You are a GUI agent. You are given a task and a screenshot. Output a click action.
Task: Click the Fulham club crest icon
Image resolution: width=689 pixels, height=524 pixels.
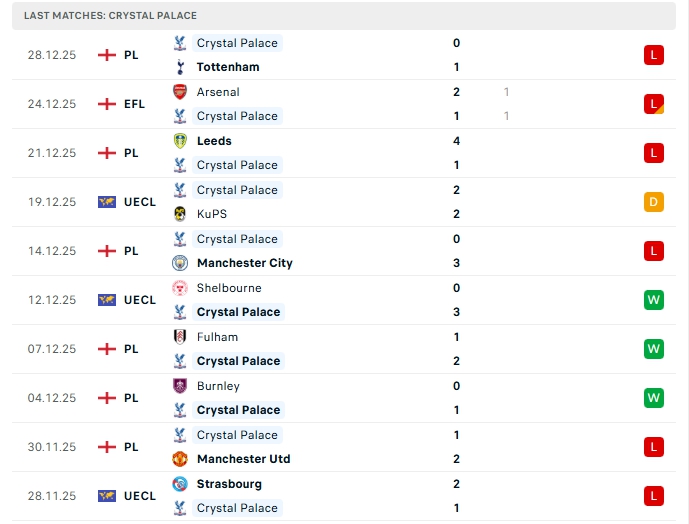[180, 337]
